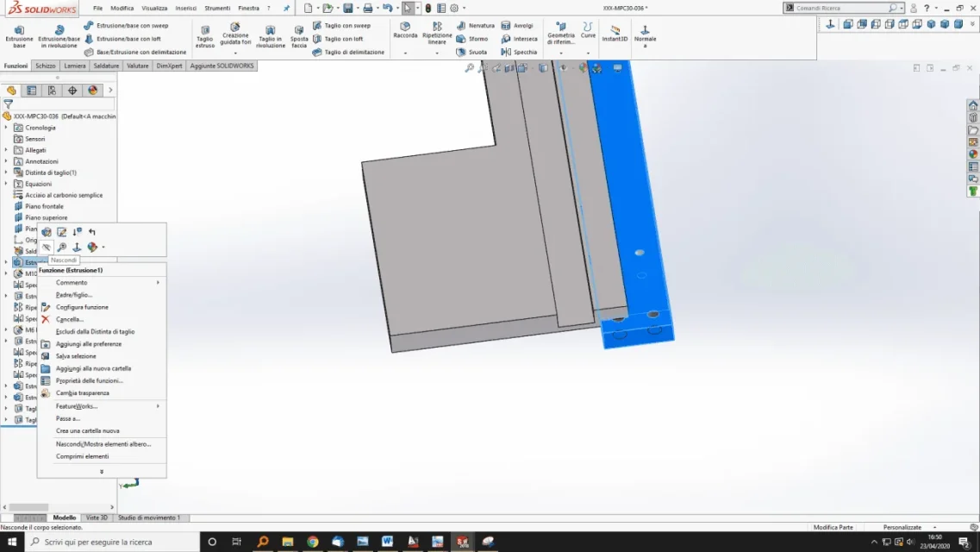Activate the Instant3D tool
980x552 pixels.
coord(615,34)
